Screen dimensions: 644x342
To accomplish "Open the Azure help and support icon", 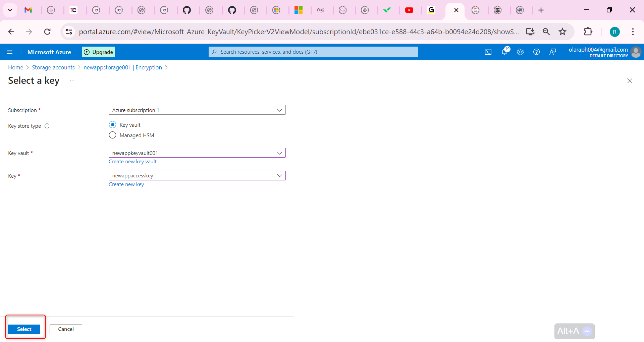I will pyautogui.click(x=536, y=52).
